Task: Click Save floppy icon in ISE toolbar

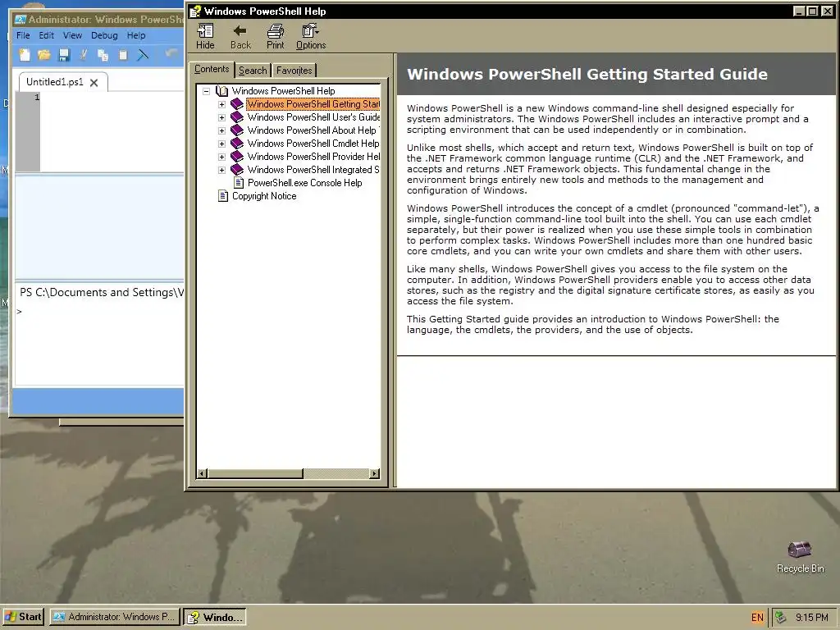Action: tap(64, 55)
